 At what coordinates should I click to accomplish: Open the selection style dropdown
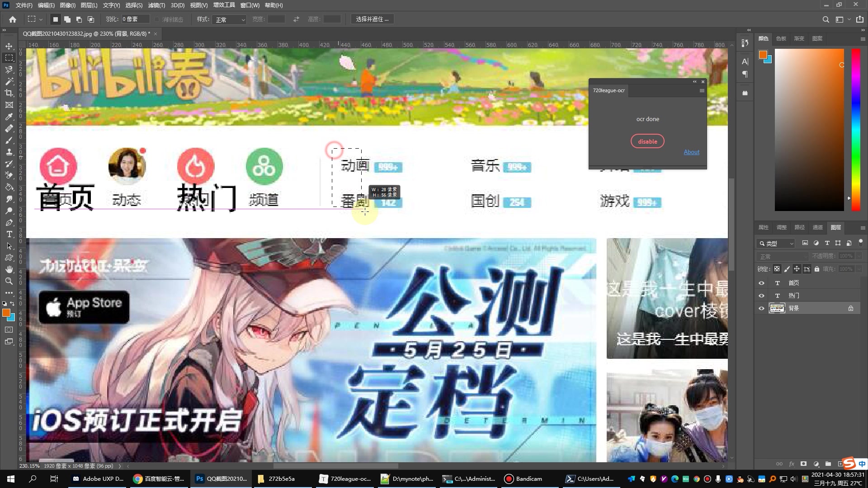point(229,19)
